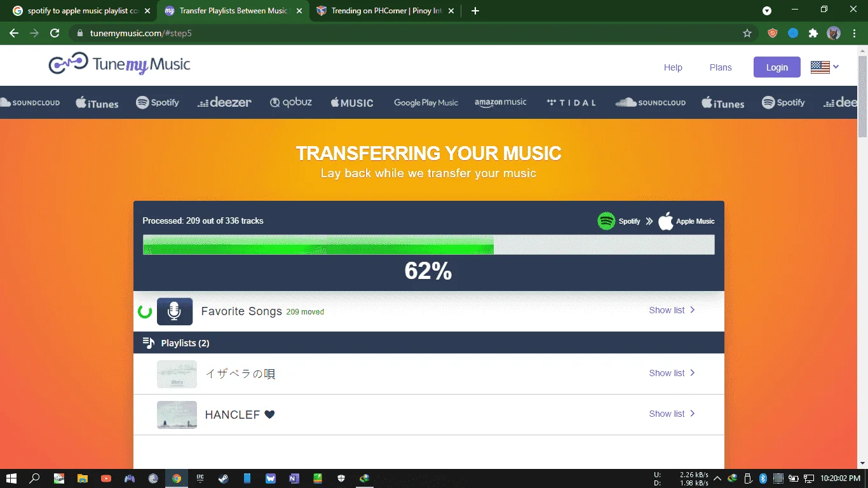Click the first Spotify logo in banner
The width and height of the screenshot is (868, 488).
(158, 102)
